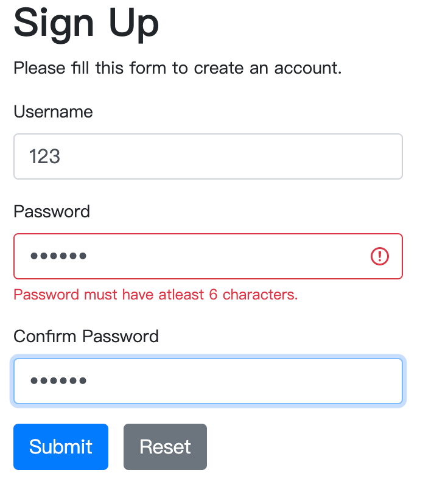
Task: Click the red password length error message
Action: [155, 295]
